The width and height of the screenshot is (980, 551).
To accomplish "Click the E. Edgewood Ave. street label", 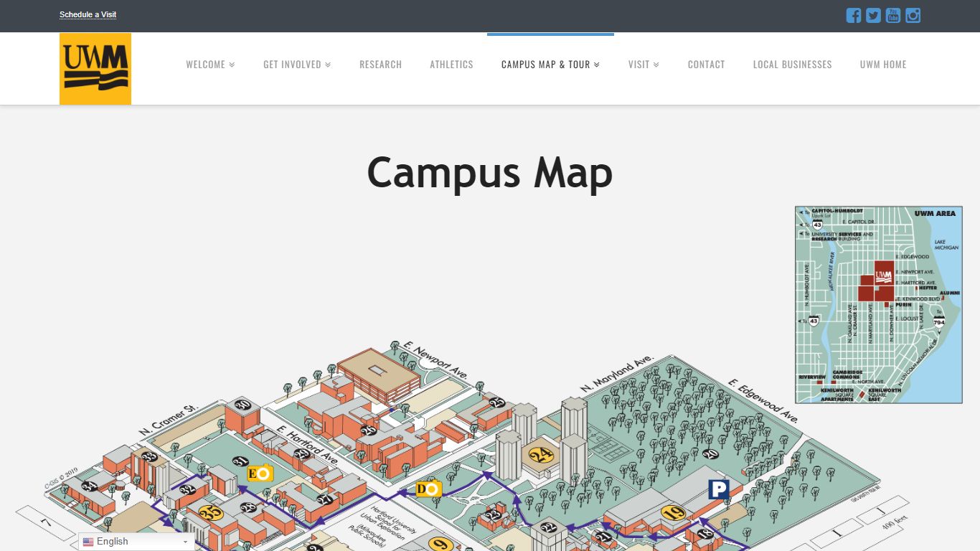I will click(x=763, y=400).
